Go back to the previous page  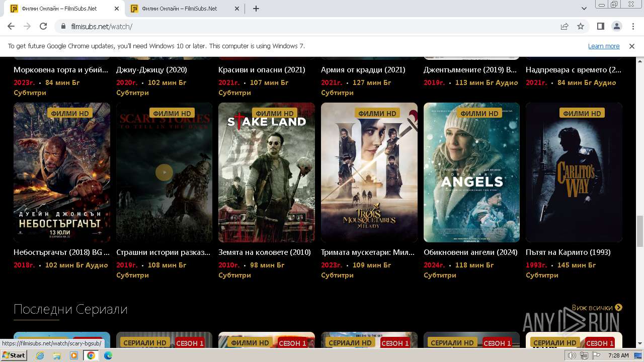tap(11, 26)
